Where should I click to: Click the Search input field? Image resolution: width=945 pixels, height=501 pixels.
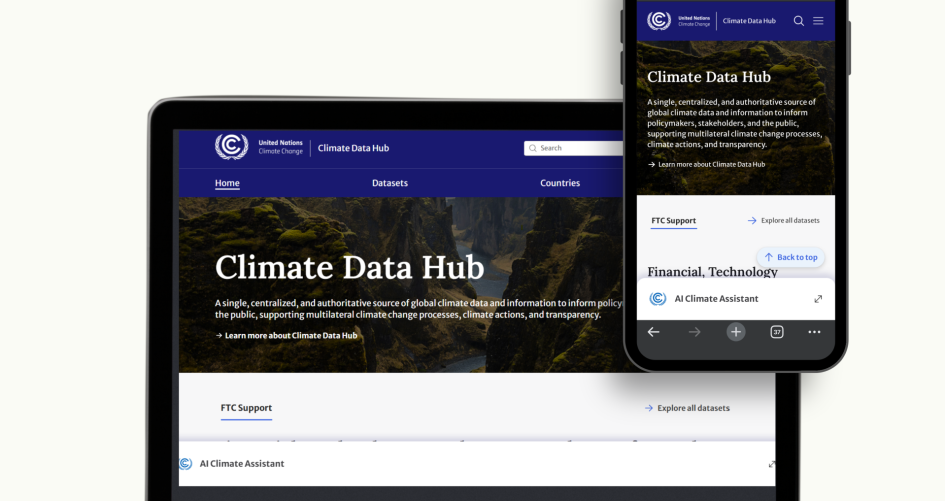pos(574,148)
